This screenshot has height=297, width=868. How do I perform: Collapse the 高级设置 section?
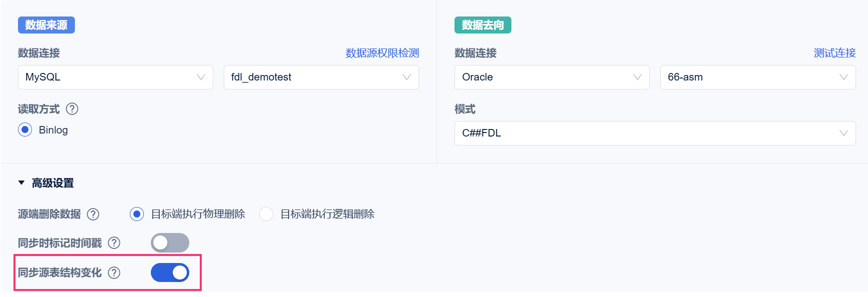coord(21,183)
